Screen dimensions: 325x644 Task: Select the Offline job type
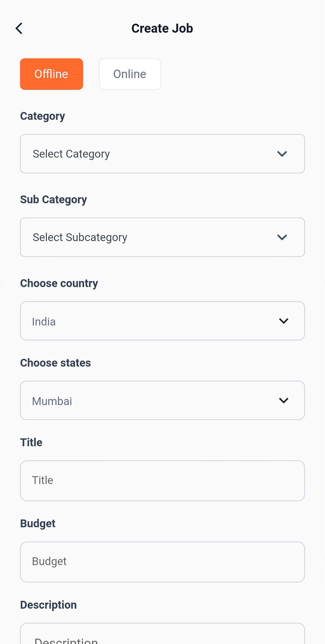coord(51,74)
